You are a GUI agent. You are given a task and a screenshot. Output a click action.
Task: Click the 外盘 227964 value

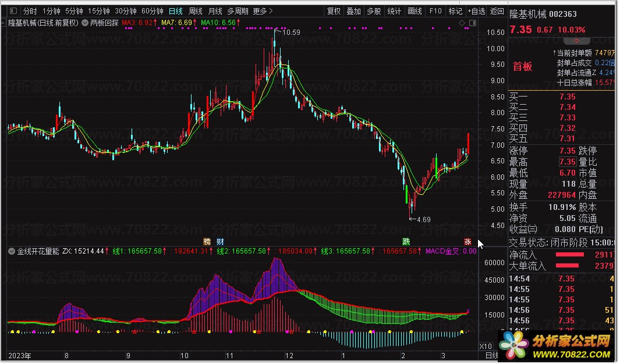[x=561, y=195]
